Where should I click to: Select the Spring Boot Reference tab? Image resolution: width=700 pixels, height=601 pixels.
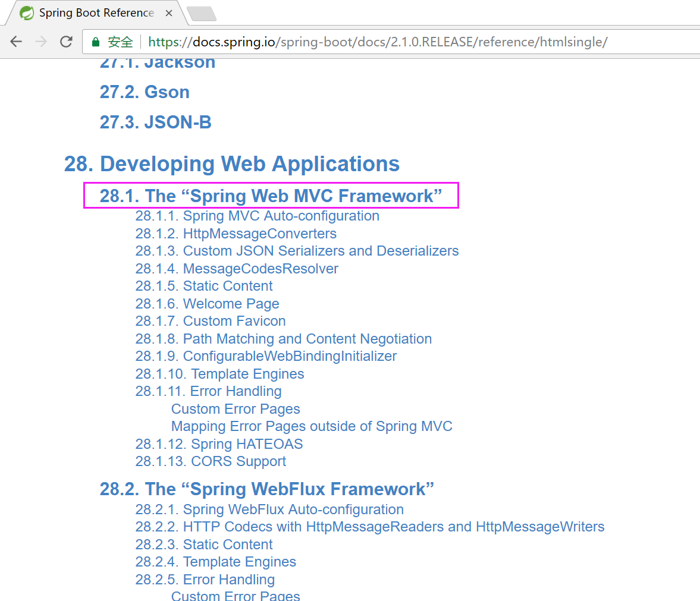click(x=96, y=13)
